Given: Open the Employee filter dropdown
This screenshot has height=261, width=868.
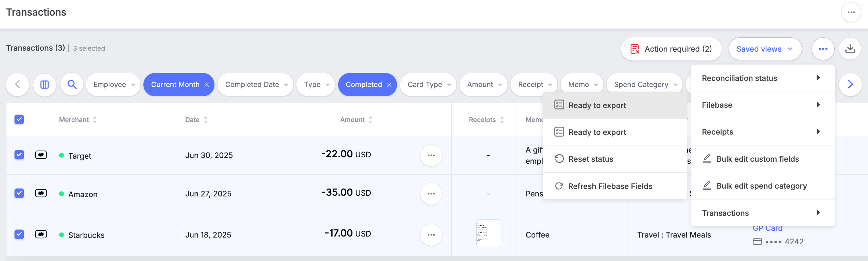Looking at the screenshot, I should (x=113, y=85).
